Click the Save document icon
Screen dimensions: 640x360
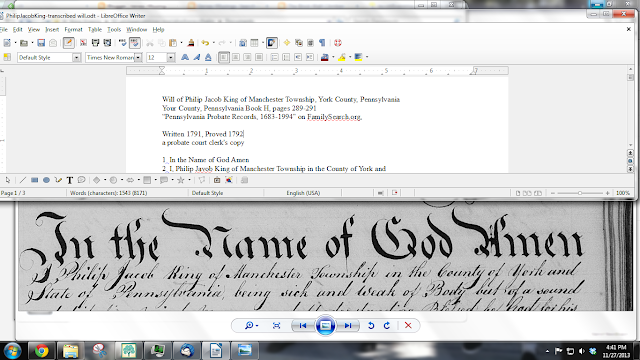(41, 43)
